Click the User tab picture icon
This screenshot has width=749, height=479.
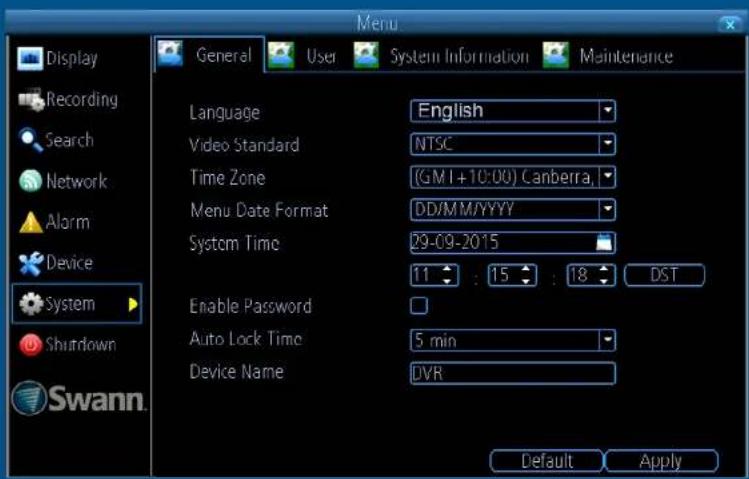click(x=281, y=55)
